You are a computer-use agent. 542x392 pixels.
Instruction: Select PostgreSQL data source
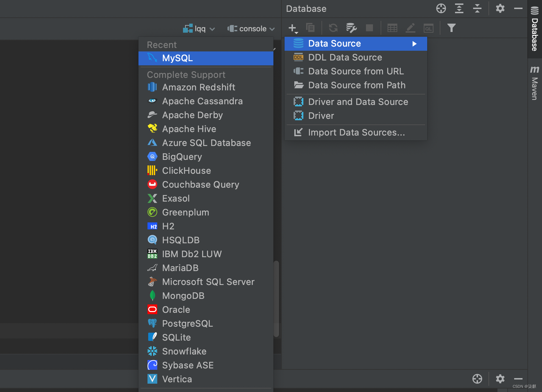click(206, 324)
